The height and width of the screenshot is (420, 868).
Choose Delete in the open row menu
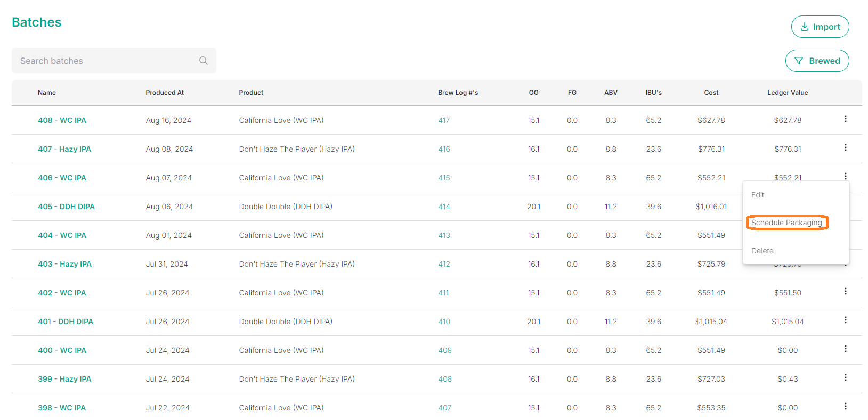762,251
